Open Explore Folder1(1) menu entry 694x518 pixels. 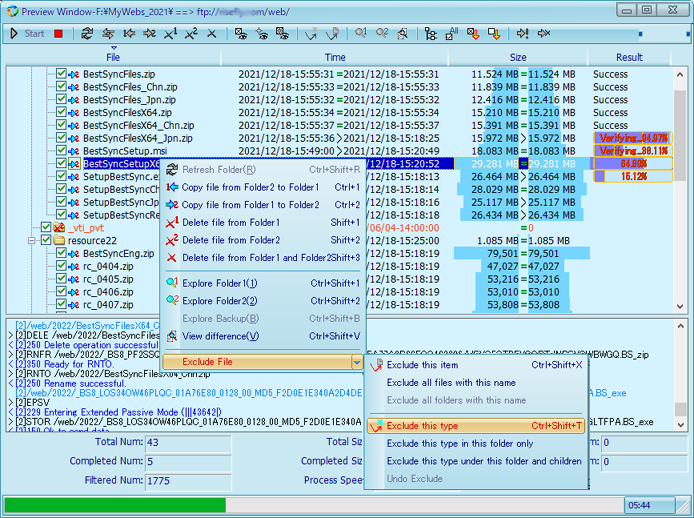(x=263, y=283)
